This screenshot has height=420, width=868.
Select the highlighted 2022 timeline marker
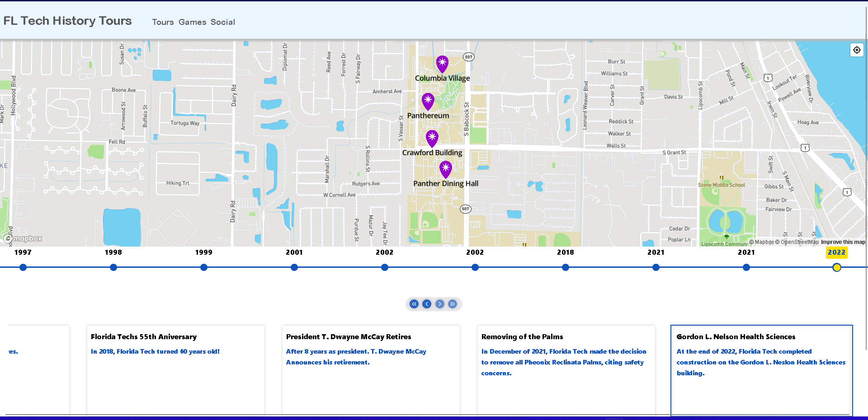(x=837, y=267)
